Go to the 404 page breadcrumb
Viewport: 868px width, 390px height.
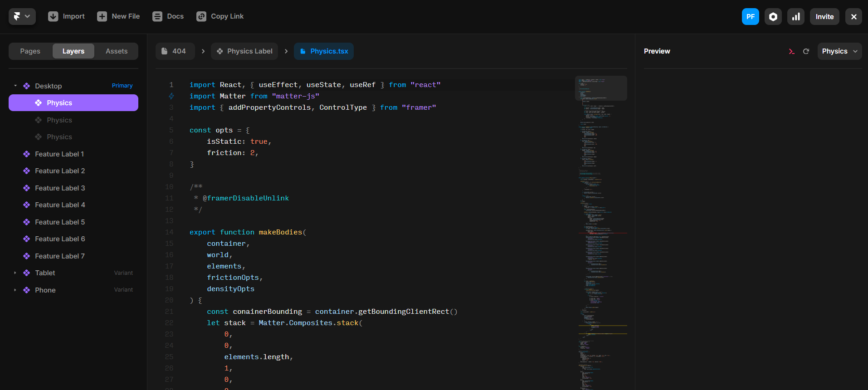point(175,51)
